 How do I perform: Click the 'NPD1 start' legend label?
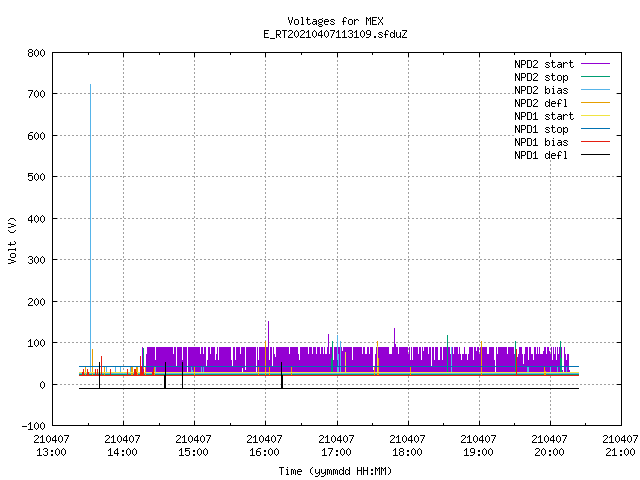(x=544, y=116)
